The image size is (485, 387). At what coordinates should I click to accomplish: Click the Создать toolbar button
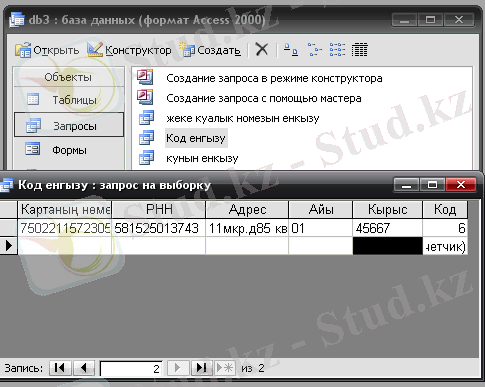(210, 50)
